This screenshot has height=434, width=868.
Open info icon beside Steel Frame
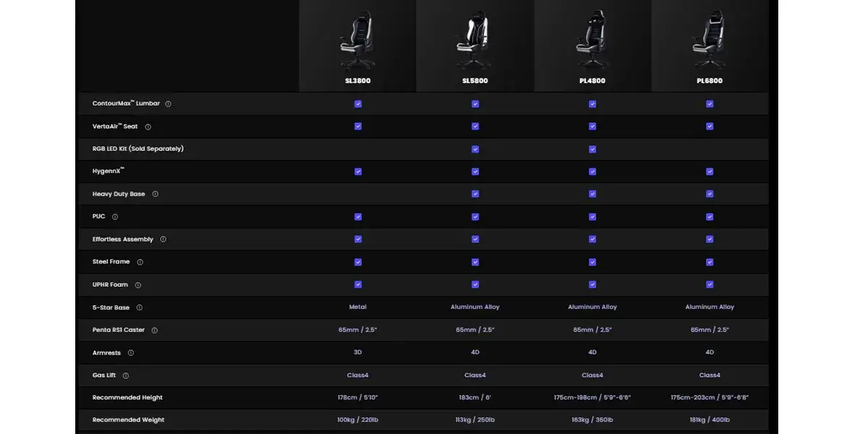tap(140, 262)
